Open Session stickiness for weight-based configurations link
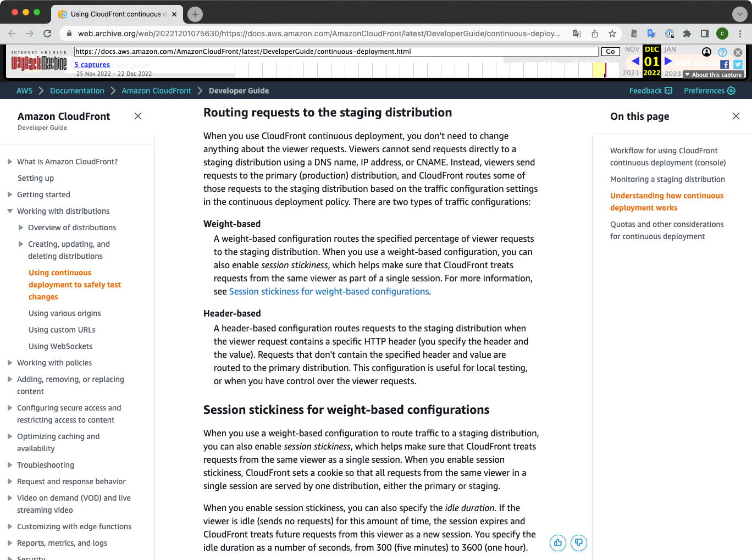Viewport: 752px width, 560px height. 329,291
